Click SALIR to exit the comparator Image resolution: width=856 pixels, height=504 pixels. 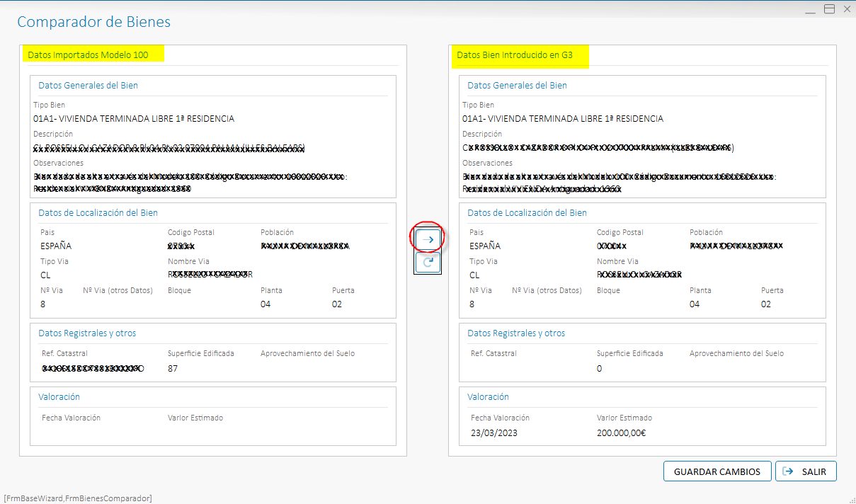click(x=806, y=471)
